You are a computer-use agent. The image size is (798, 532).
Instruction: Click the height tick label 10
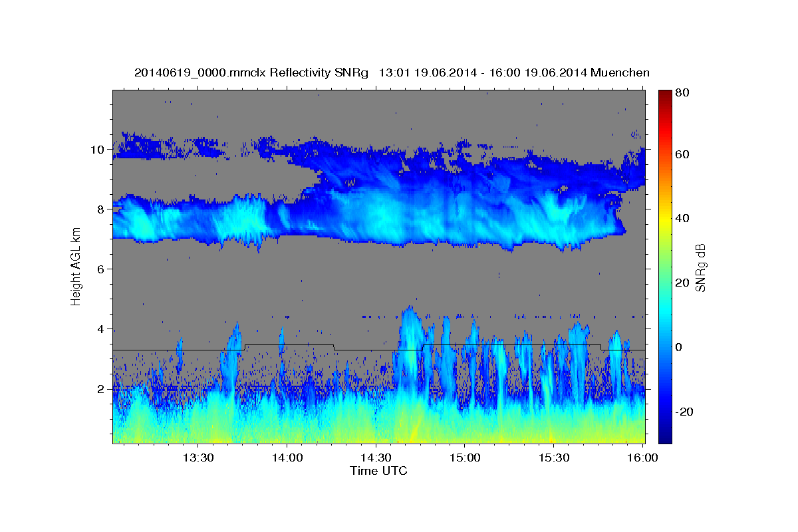(x=98, y=150)
